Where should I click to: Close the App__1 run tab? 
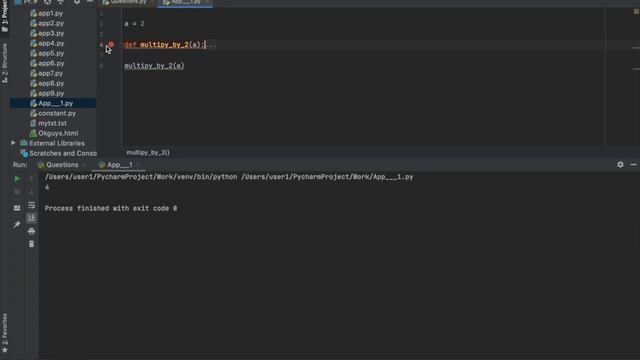click(138, 165)
